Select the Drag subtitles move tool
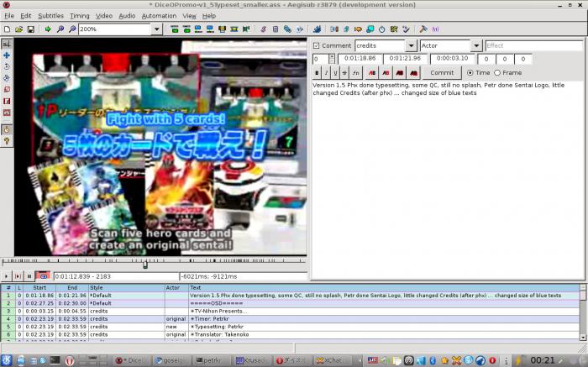 pyautogui.click(x=7, y=55)
